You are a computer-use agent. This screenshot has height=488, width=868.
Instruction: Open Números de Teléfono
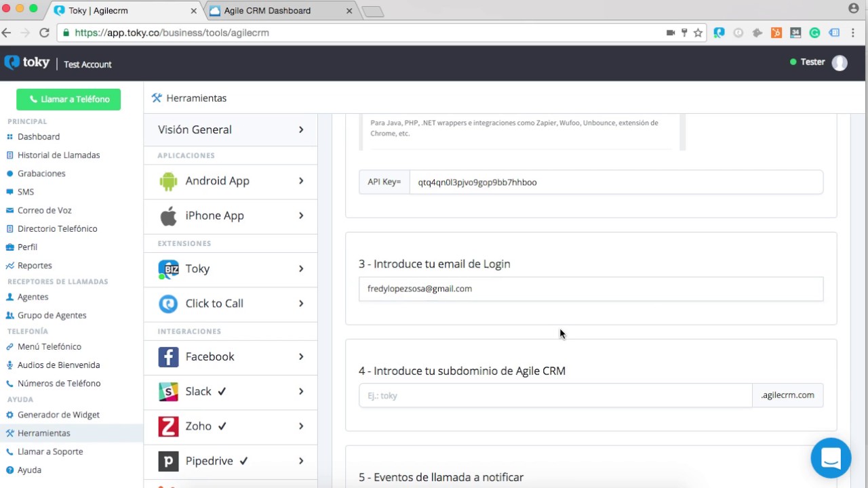coord(59,384)
